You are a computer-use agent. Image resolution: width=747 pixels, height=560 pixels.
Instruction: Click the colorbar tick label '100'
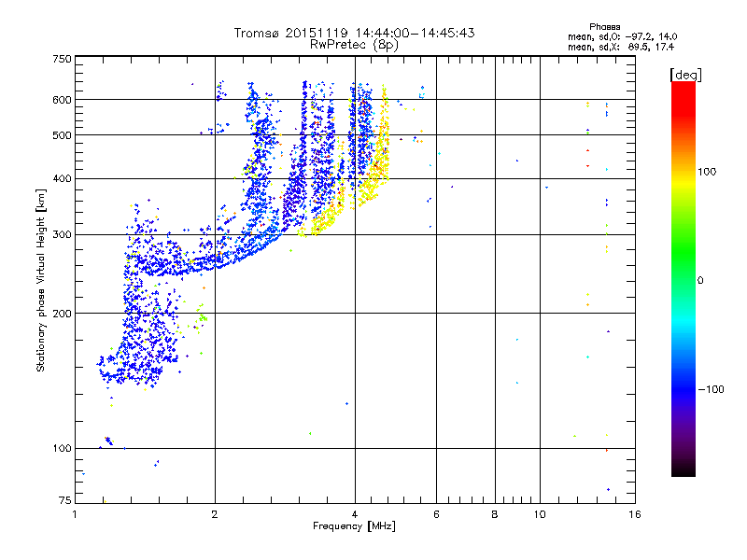(707, 172)
